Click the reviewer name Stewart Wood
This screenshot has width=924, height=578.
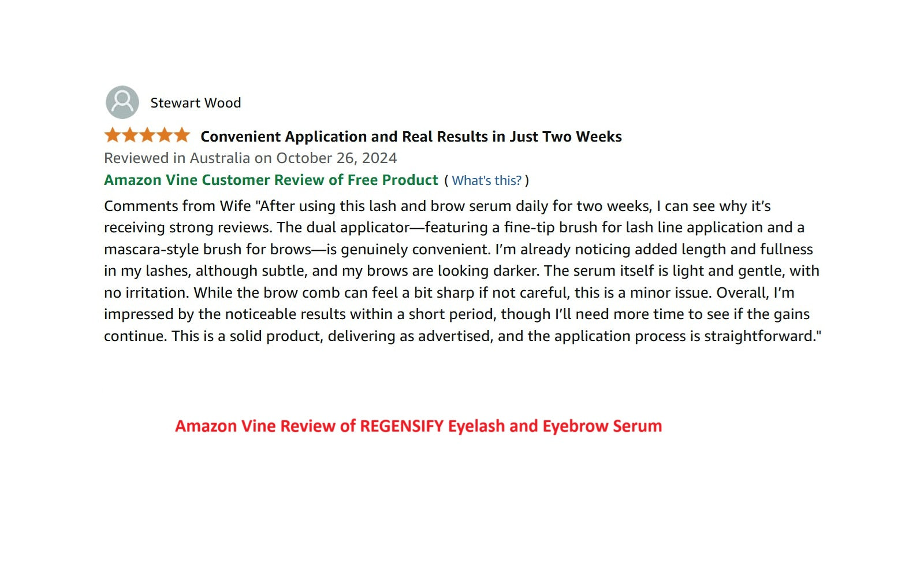tap(195, 103)
